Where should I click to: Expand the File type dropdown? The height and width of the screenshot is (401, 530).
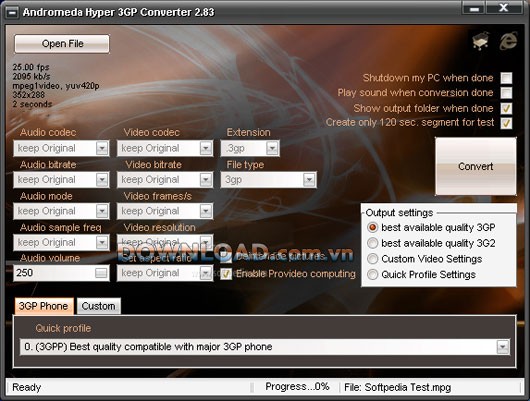[x=309, y=180]
